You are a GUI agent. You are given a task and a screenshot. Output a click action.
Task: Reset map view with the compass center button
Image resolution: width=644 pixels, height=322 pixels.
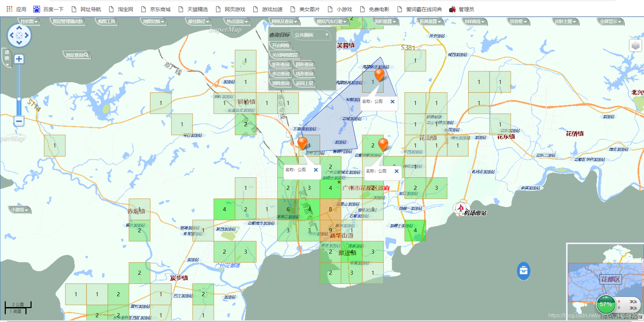[19, 35]
